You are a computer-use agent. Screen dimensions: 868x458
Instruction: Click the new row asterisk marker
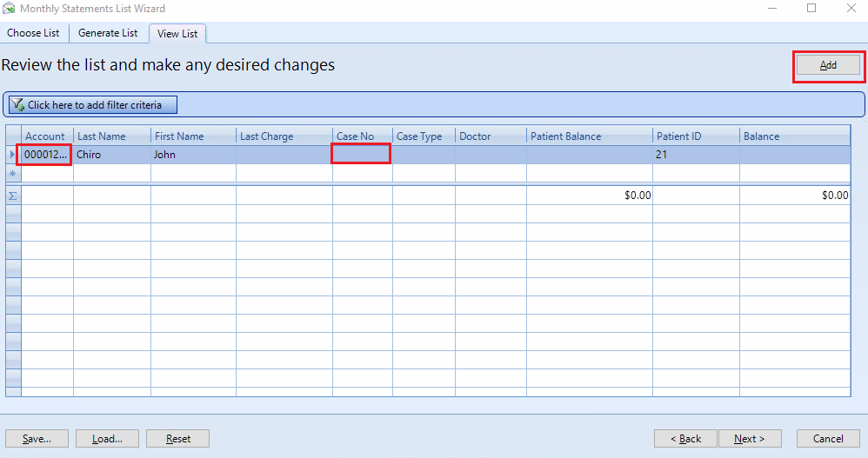pyautogui.click(x=13, y=173)
